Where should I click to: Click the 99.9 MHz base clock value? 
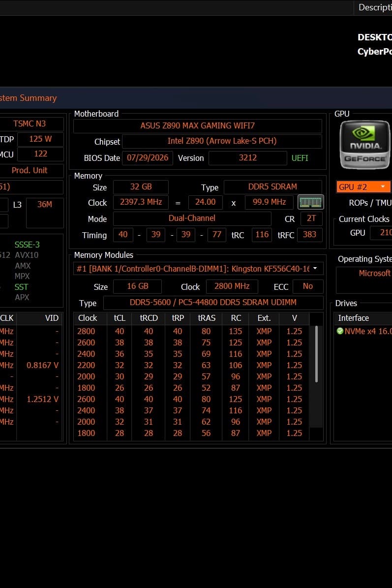[270, 202]
